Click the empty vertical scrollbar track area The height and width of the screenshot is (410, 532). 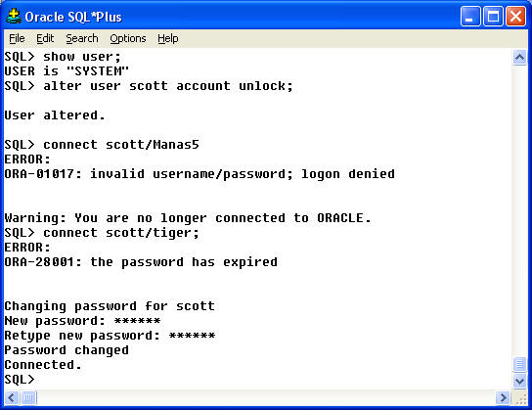coord(519,210)
